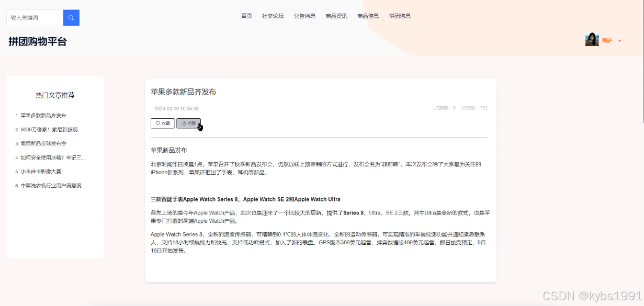Click the 收藏 favorite button
Screen dimensions: 644x306
pos(163,123)
